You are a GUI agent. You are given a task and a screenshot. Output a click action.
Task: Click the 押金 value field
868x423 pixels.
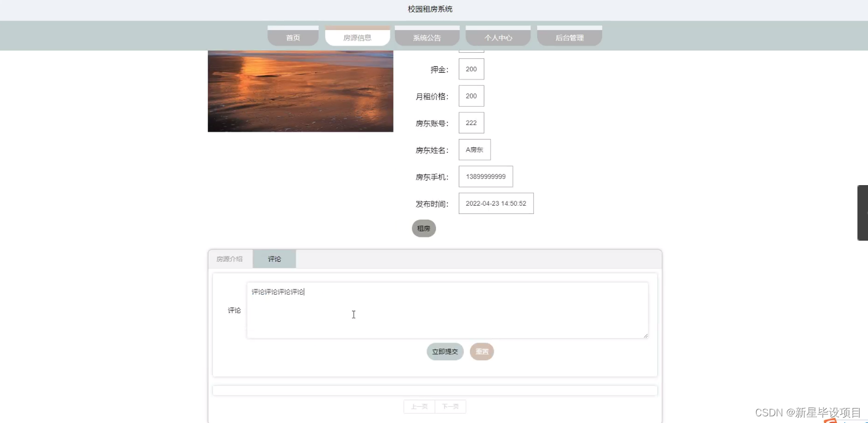[x=472, y=69]
